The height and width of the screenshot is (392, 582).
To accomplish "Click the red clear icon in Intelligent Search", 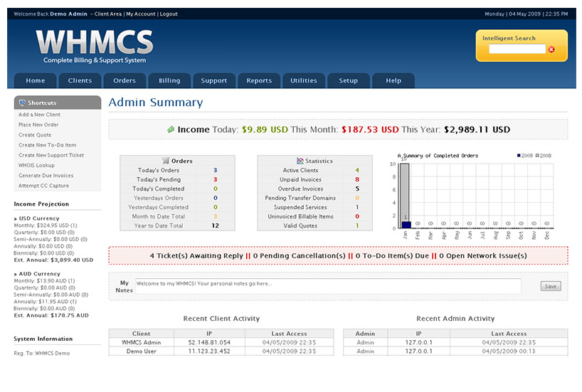I will (551, 49).
